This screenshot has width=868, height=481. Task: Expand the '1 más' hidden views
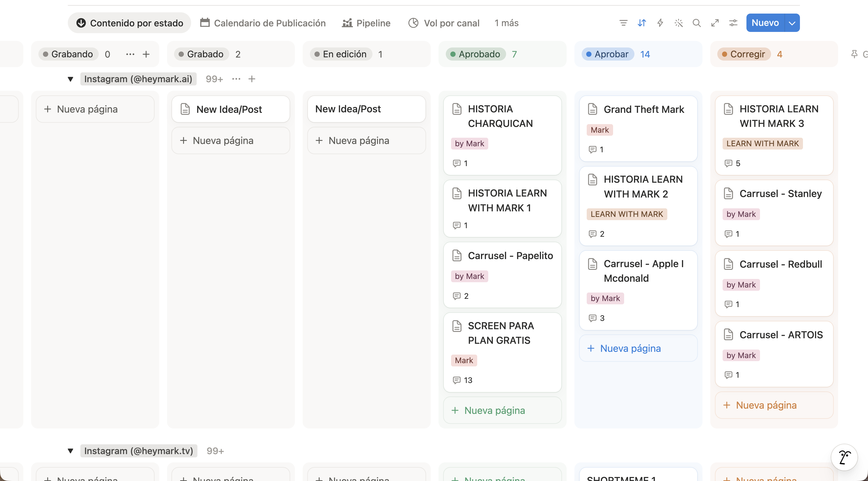tap(506, 23)
